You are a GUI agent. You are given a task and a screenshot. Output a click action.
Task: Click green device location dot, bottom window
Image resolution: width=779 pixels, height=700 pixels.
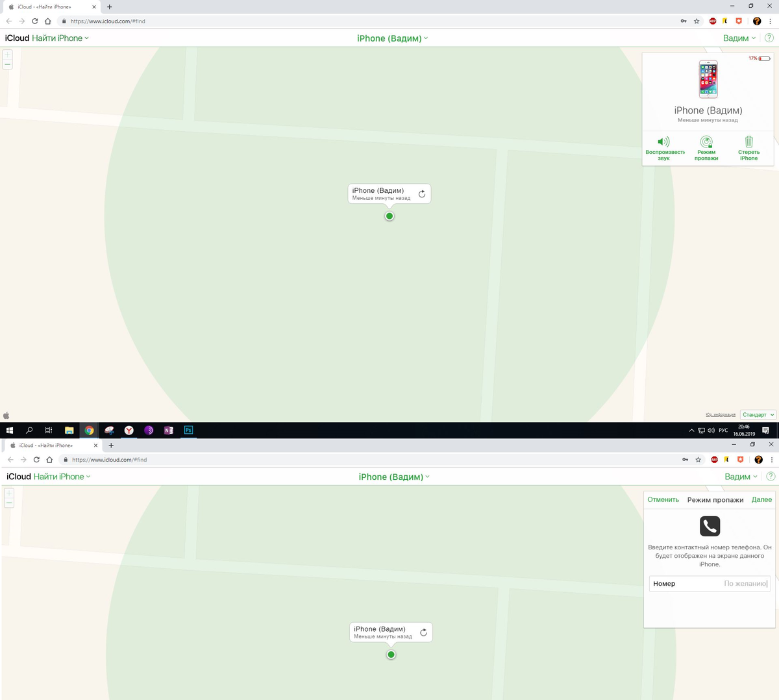(x=391, y=655)
